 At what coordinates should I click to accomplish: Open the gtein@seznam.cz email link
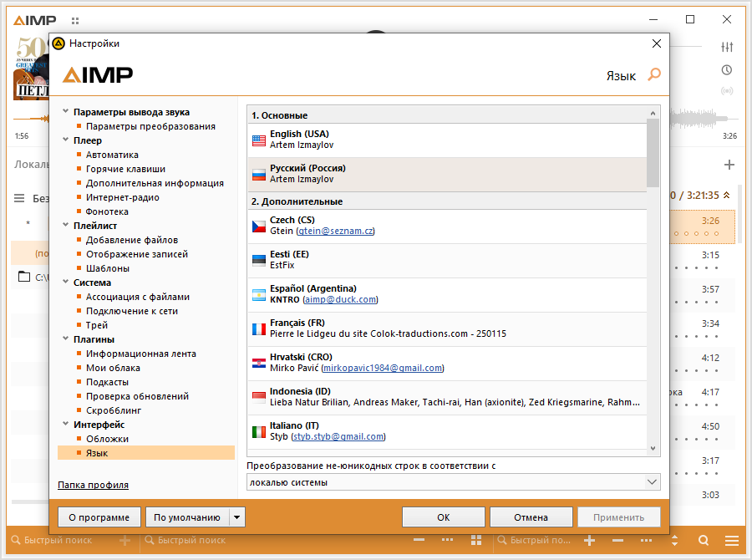(x=335, y=231)
